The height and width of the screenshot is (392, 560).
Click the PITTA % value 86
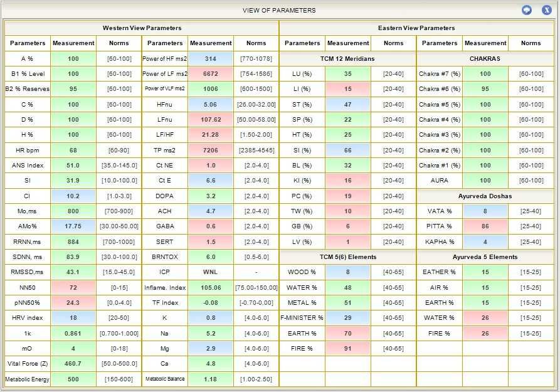pos(485,226)
